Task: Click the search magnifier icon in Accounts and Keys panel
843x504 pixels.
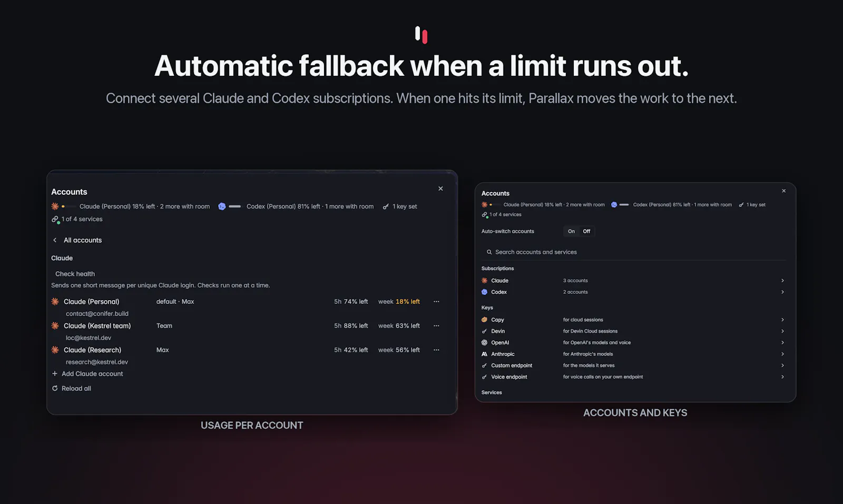Action: point(489,252)
